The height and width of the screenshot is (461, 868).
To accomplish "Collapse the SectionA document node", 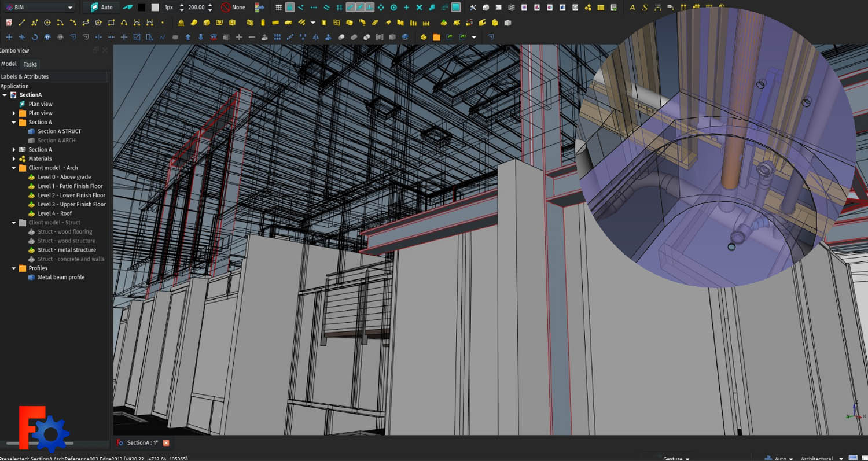I will click(5, 95).
